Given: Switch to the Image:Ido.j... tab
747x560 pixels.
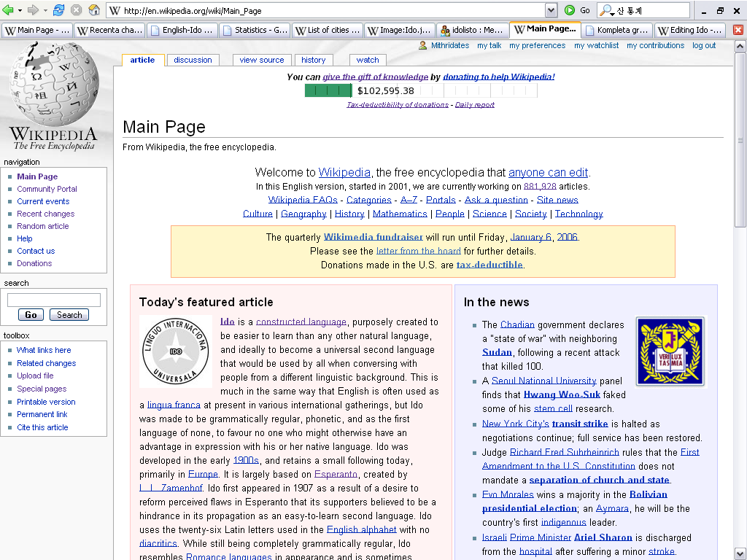Looking at the screenshot, I should pyautogui.click(x=399, y=30).
